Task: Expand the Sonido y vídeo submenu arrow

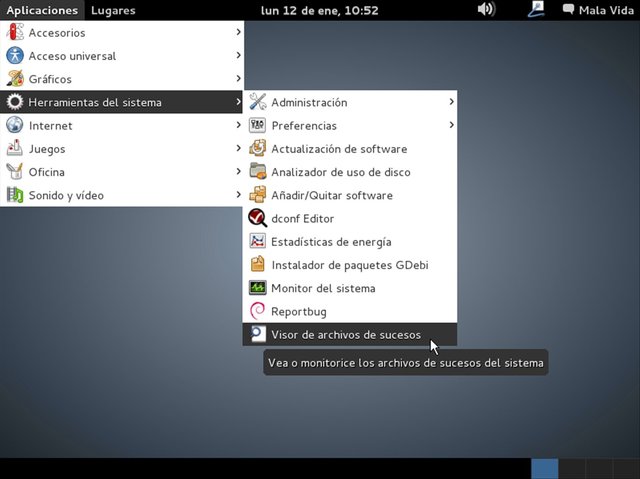Action: click(x=238, y=195)
